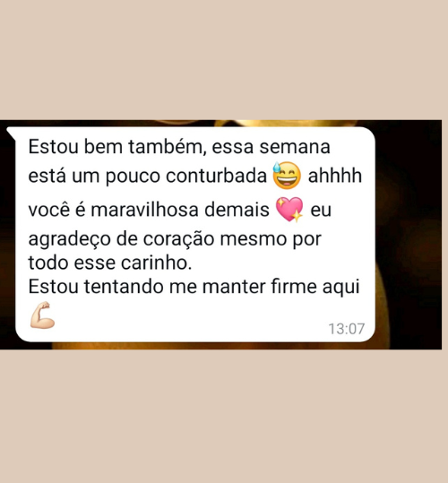Image resolution: width=448 pixels, height=483 pixels.
Task: Click the word 'semana' on first line
Action: click(x=295, y=147)
